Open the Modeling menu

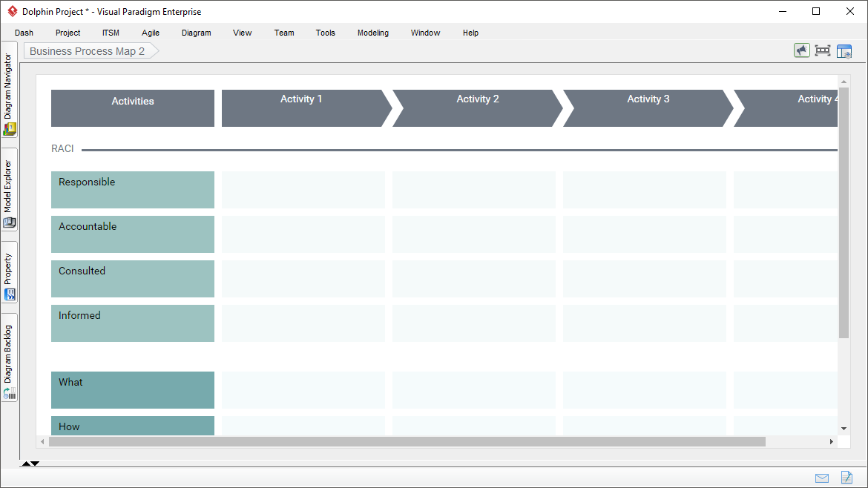372,33
